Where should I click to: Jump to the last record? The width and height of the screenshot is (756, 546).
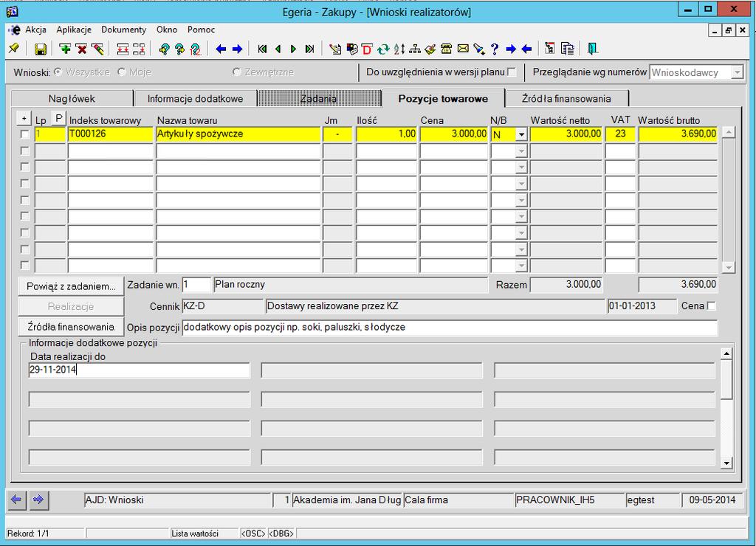(309, 49)
